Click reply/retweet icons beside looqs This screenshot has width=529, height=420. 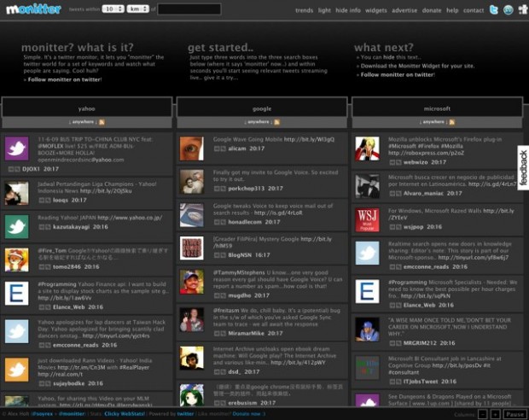[44, 201]
